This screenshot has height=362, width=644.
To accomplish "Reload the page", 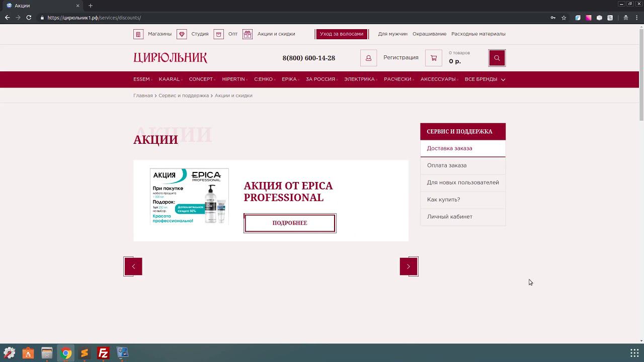I will coord(29,18).
